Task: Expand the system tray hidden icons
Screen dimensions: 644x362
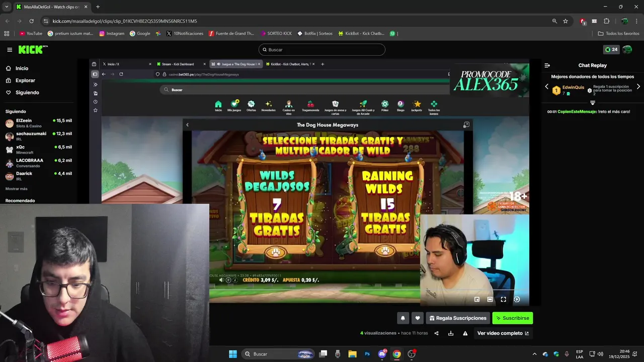Action: (534, 354)
